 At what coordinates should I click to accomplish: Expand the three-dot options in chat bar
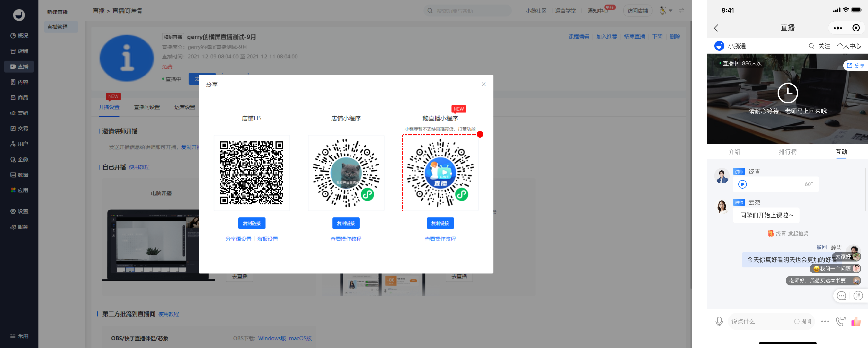[x=825, y=321]
